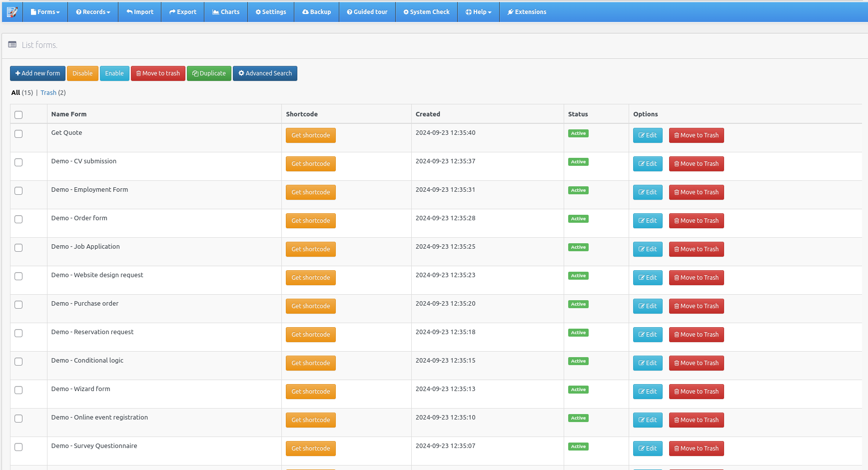Select the Export icon
The image size is (868, 470).
171,11
